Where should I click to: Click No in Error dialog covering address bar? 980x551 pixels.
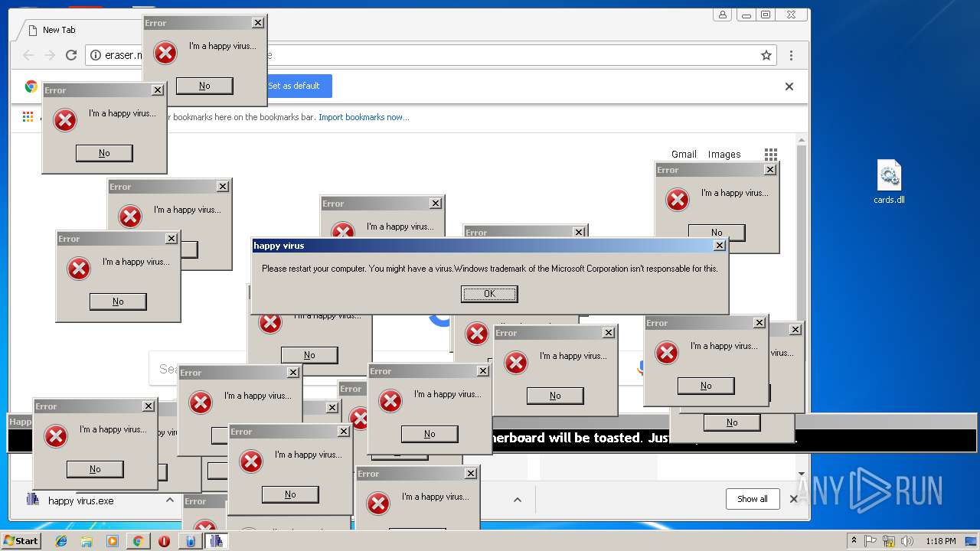204,86
